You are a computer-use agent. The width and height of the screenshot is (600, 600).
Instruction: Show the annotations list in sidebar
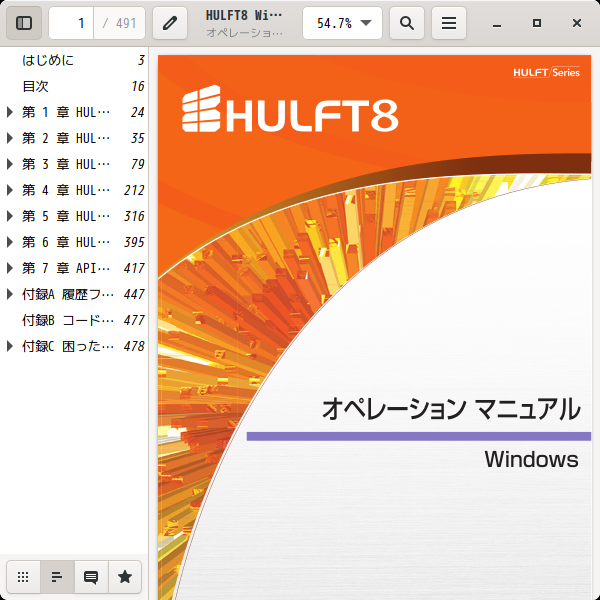(91, 577)
